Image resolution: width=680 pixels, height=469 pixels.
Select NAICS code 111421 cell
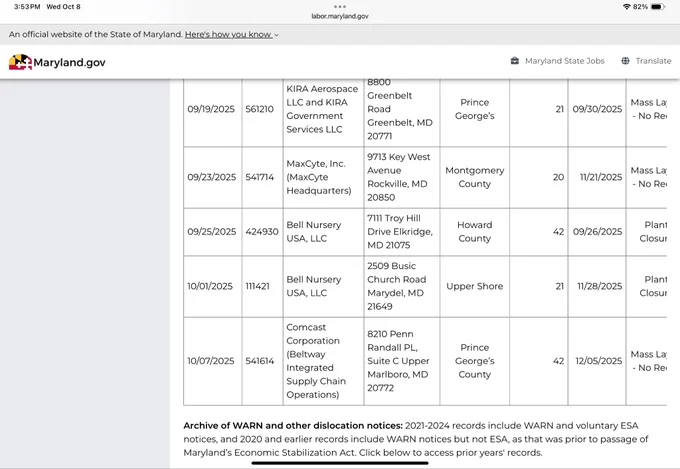[x=262, y=286]
